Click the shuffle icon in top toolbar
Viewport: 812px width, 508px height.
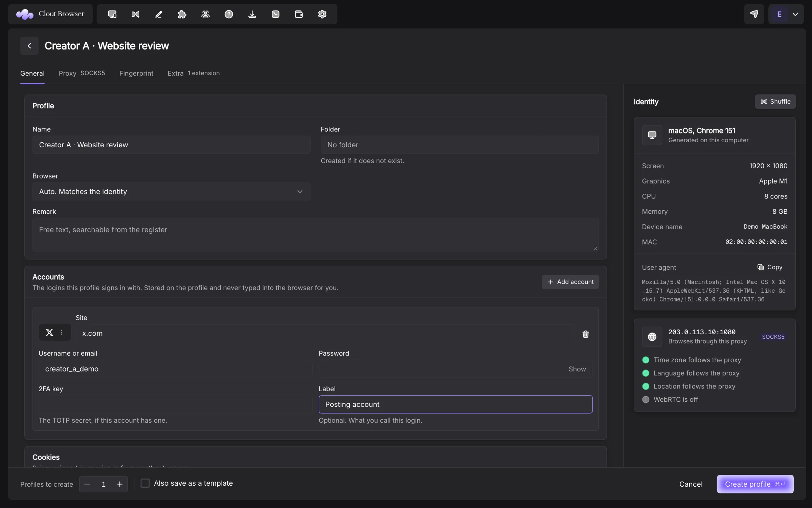[135, 14]
